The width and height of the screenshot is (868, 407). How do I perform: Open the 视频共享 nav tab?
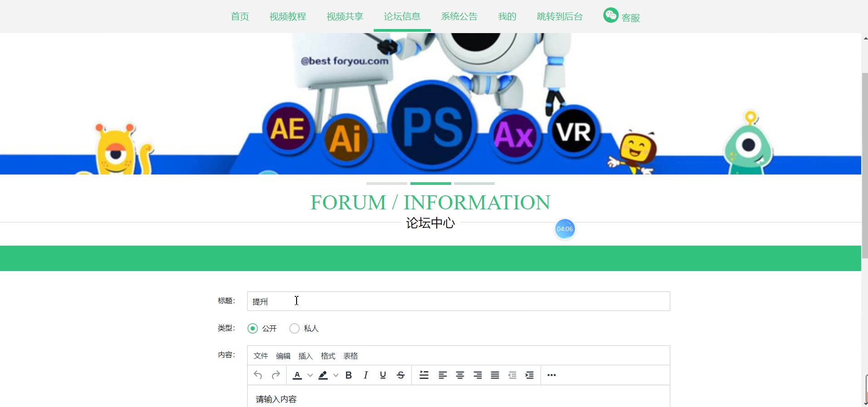[x=345, y=17]
